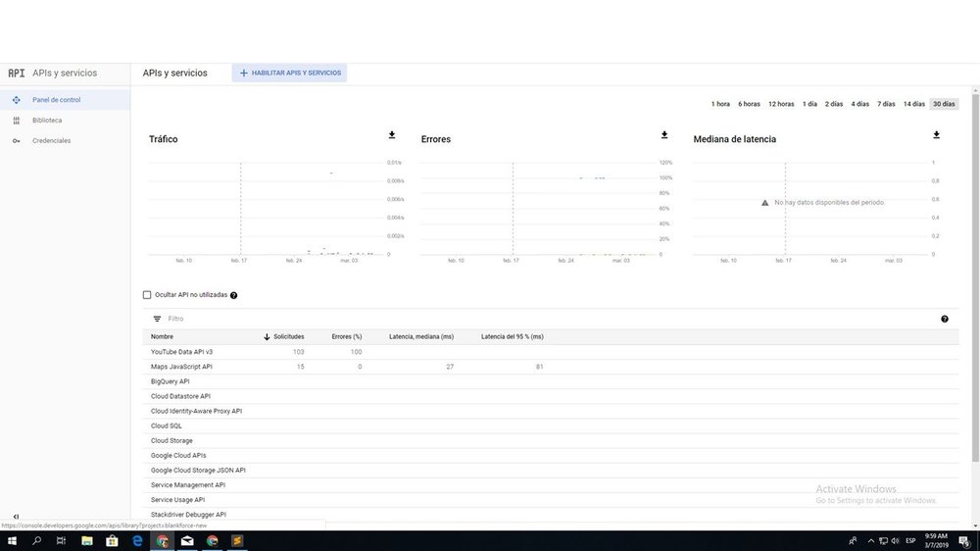This screenshot has width=980, height=551.
Task: Click help icon beside Ocultar API no utilizadas
Action: point(234,295)
